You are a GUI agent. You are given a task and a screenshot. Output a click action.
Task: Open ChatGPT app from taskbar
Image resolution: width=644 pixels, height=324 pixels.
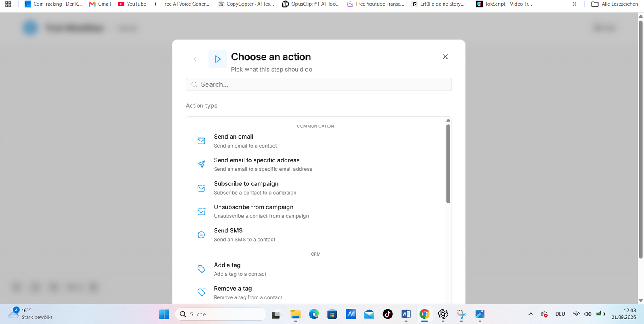443,314
